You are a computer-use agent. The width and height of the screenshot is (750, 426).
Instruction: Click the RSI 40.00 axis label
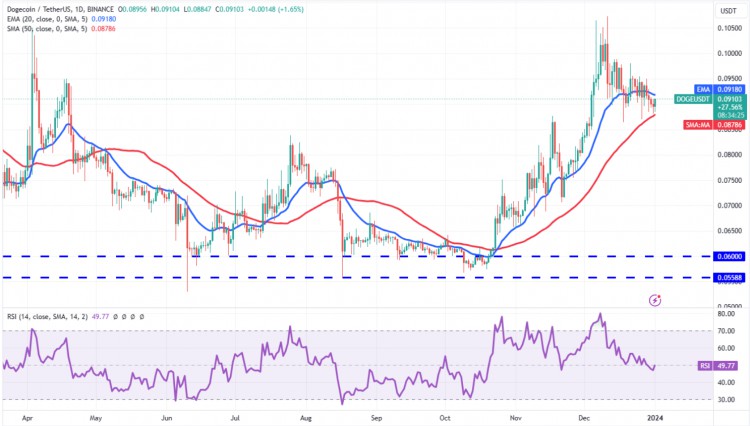[727, 382]
